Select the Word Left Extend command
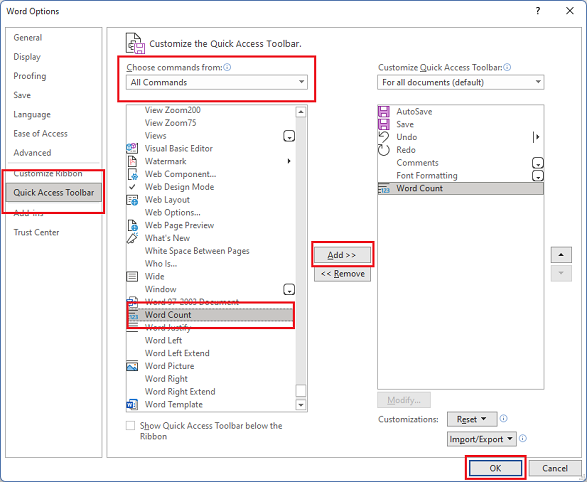 pos(211,353)
